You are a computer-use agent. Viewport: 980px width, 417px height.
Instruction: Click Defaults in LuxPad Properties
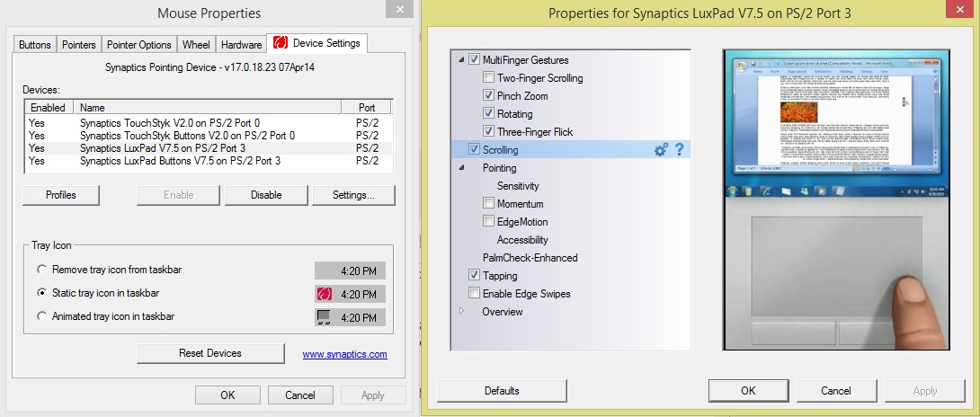pyautogui.click(x=502, y=391)
